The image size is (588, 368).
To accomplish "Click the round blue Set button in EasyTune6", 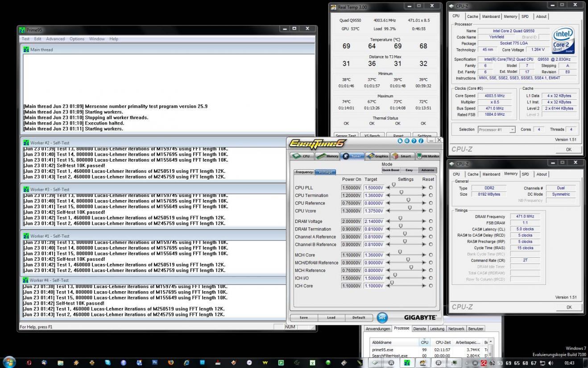I will click(382, 318).
